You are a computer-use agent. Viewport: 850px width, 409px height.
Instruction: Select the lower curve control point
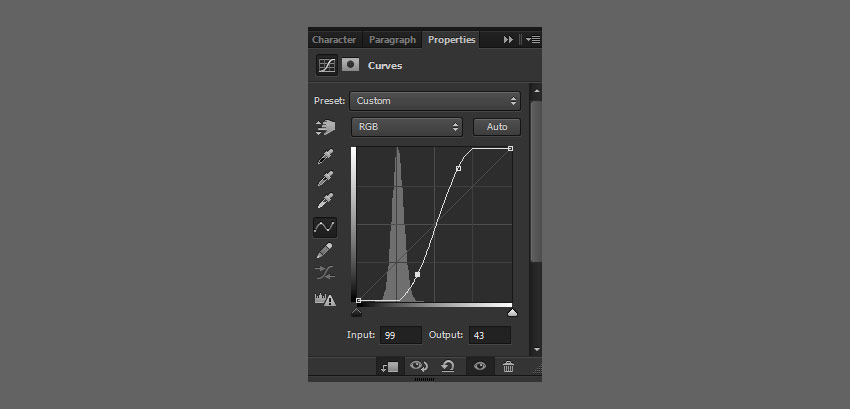pos(417,275)
